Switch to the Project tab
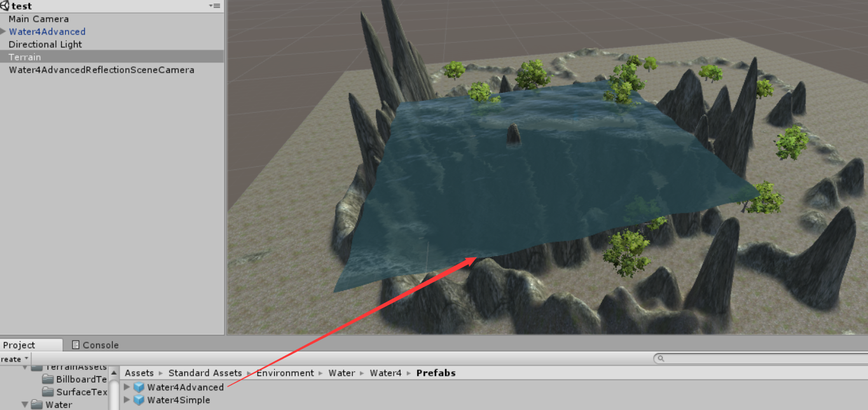 coord(22,344)
